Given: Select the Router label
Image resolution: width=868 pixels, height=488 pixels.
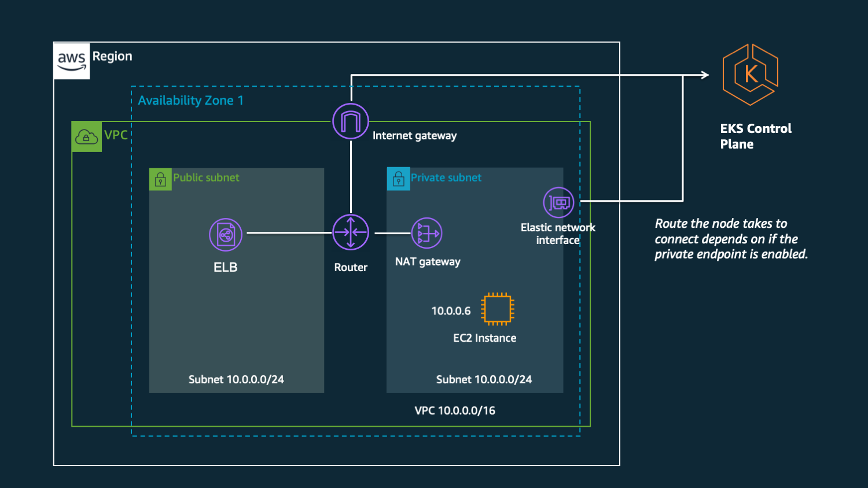Looking at the screenshot, I should [x=351, y=267].
